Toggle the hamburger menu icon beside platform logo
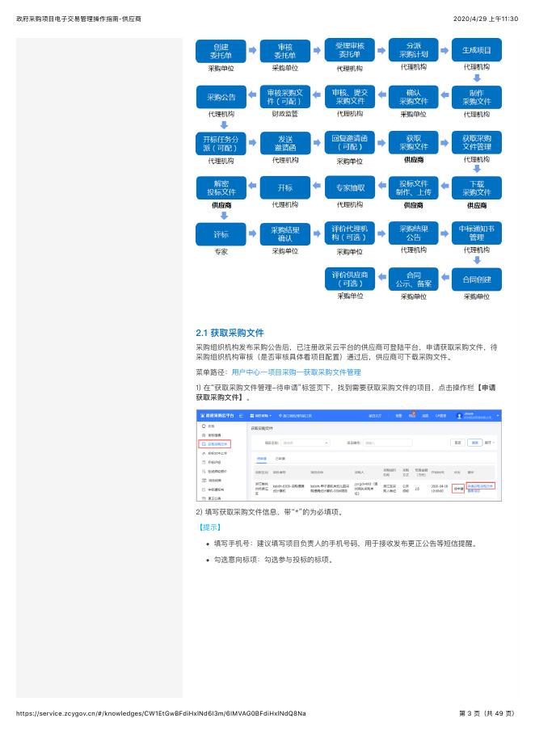 tap(241, 416)
